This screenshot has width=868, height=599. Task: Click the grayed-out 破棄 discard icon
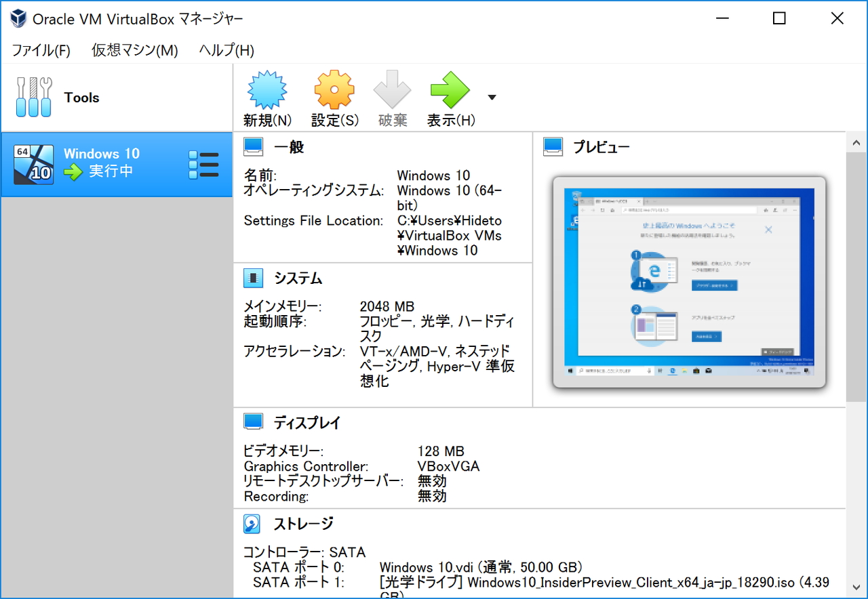point(392,89)
